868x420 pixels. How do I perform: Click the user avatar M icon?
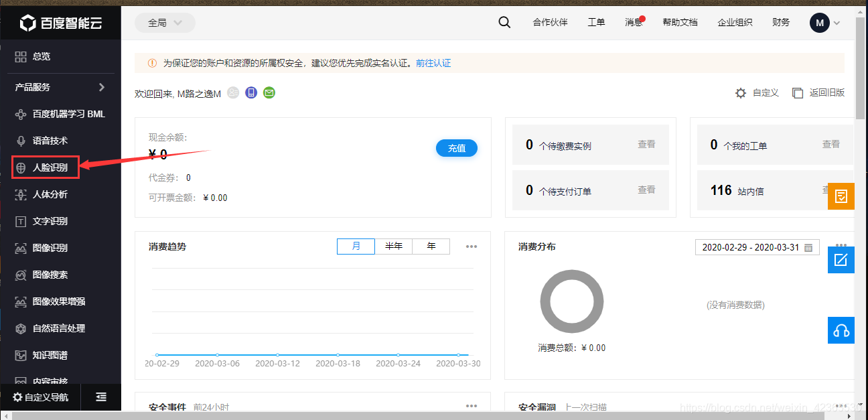click(820, 23)
